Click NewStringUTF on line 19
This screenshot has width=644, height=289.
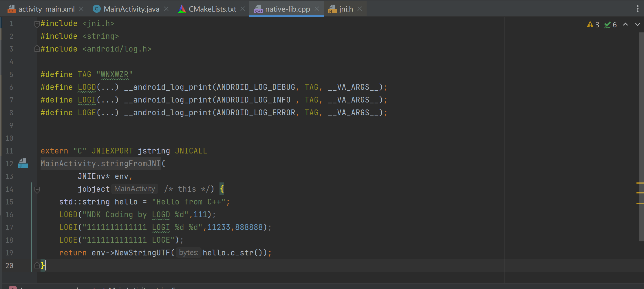pyautogui.click(x=142, y=253)
